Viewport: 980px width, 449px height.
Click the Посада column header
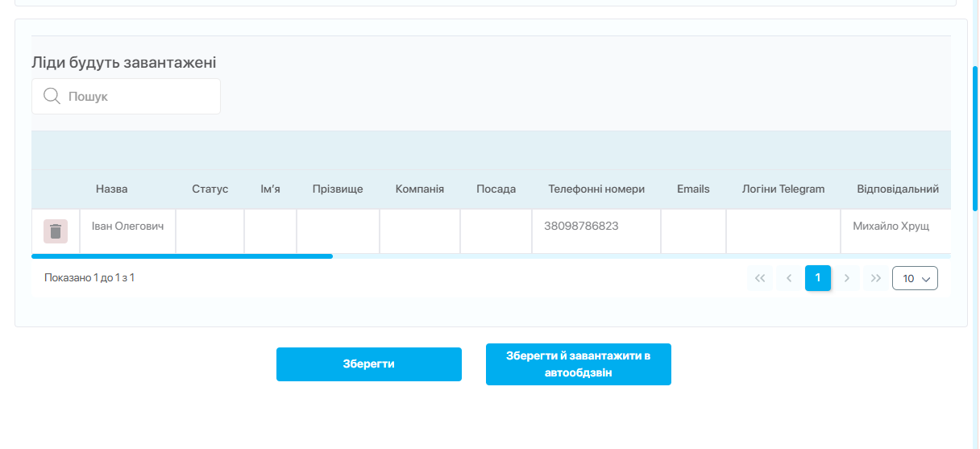tap(496, 189)
